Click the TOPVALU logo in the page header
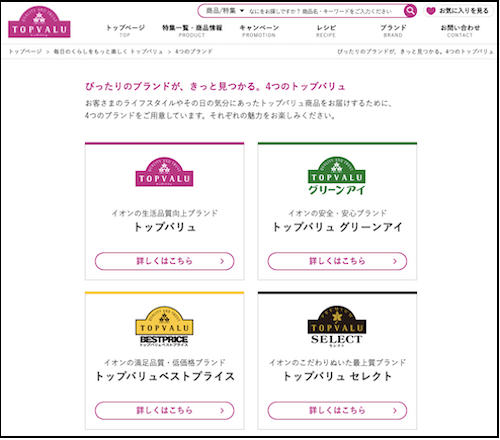Viewport: 500px width, 440px height. (x=39, y=22)
